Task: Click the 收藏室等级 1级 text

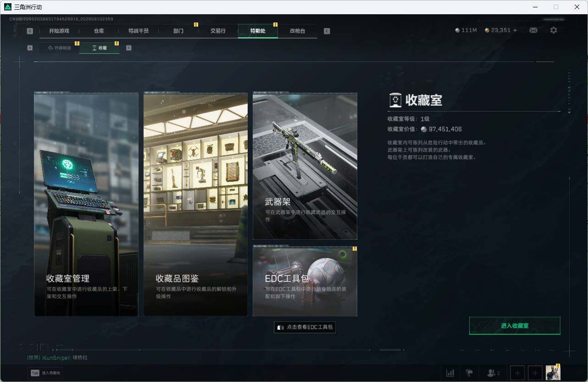Action: [x=409, y=119]
